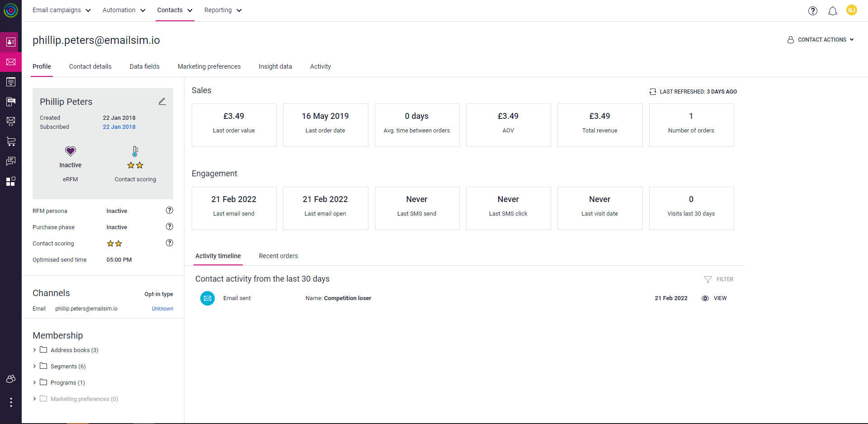Open the Contacts sidebar icon

[x=11, y=42]
